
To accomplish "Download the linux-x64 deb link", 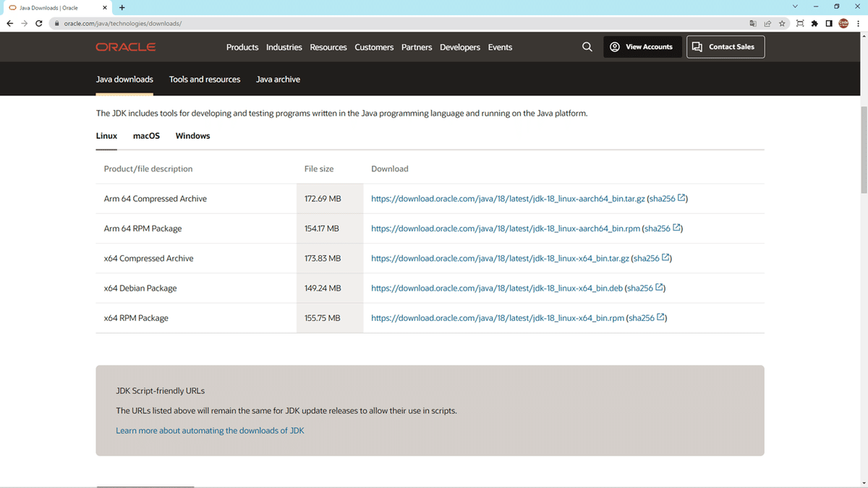I will [x=496, y=288].
